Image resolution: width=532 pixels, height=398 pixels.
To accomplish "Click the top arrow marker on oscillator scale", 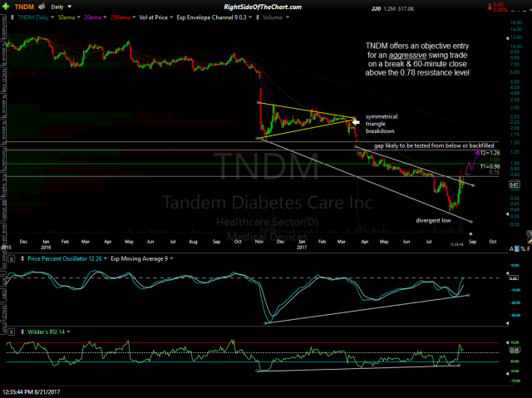I will [507, 273].
